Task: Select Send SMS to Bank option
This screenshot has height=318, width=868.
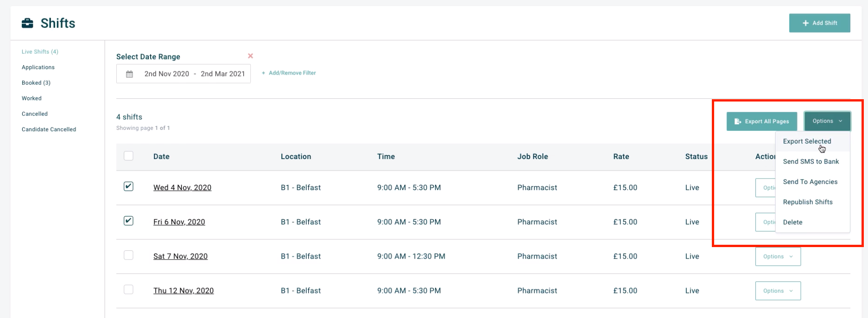Action: [811, 162]
